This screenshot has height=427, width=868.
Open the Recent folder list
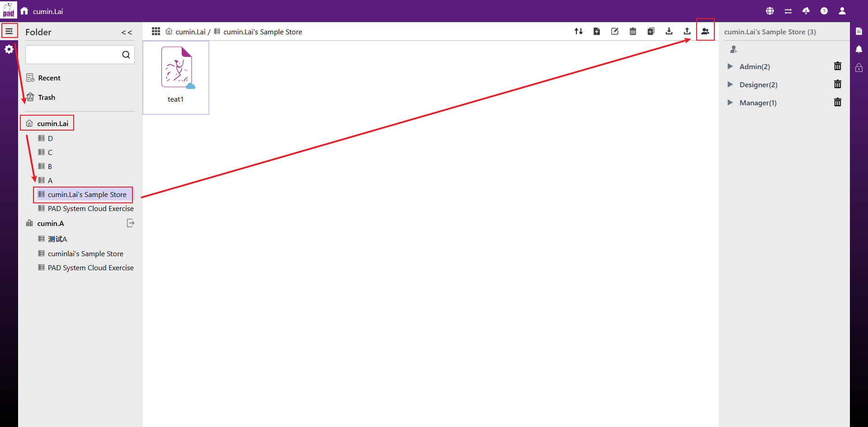(x=49, y=78)
